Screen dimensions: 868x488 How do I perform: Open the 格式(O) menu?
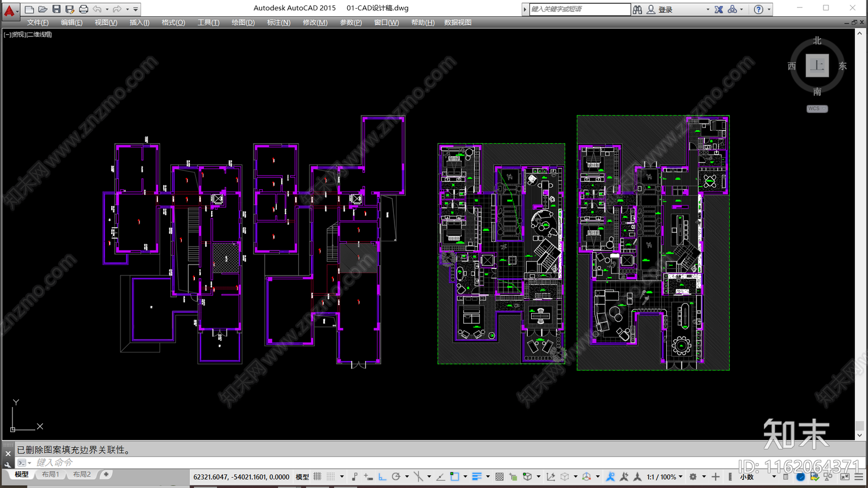click(173, 22)
